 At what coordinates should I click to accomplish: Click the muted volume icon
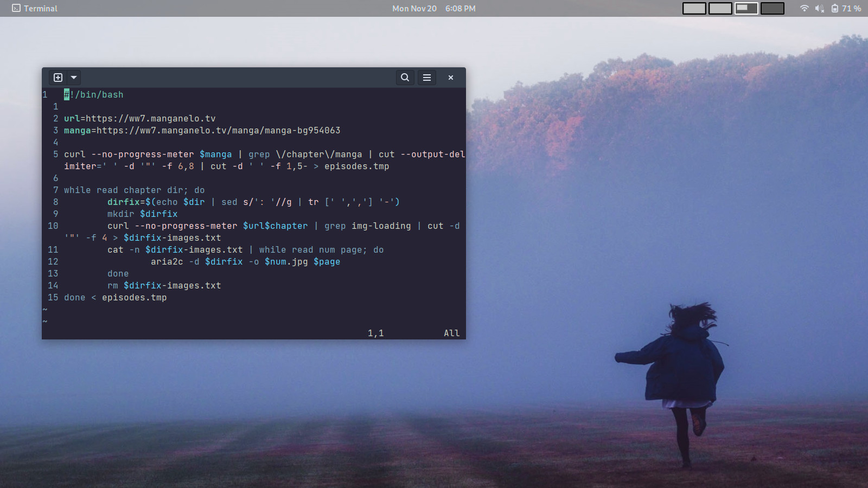820,9
